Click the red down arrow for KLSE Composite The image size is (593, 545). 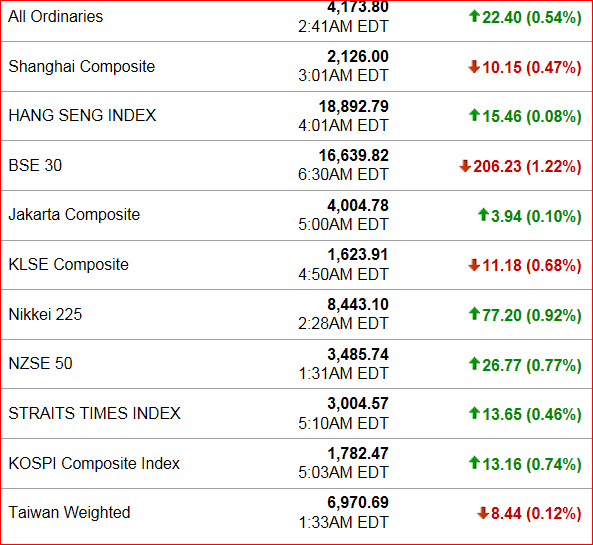(474, 265)
